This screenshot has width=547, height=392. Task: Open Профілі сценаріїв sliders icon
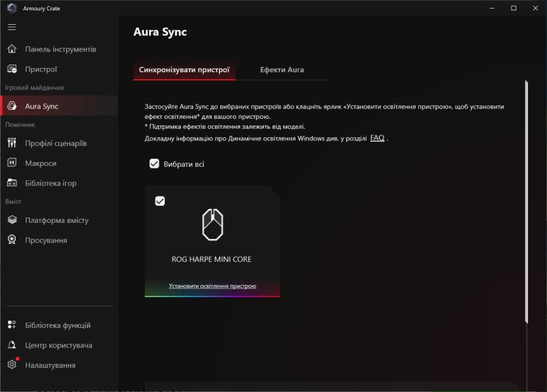pyautogui.click(x=12, y=143)
